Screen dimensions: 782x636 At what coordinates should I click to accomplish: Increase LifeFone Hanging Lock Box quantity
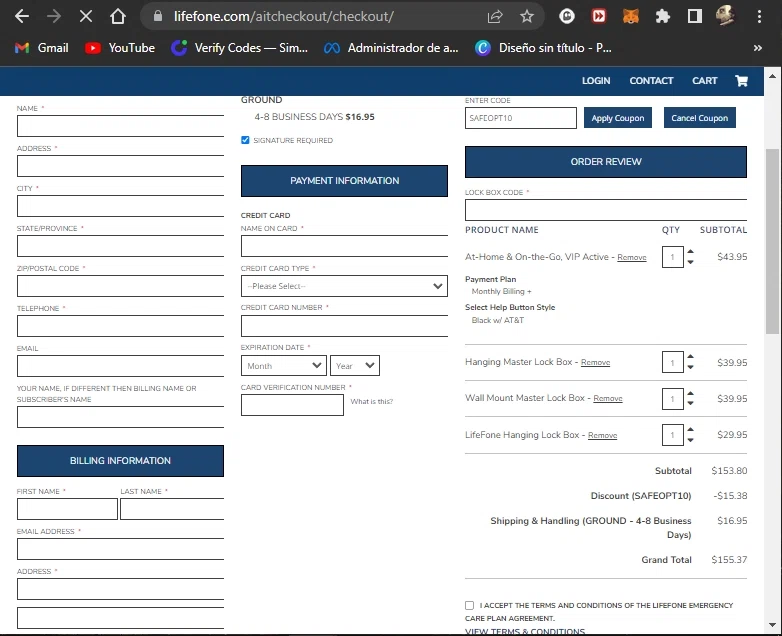tap(690, 429)
